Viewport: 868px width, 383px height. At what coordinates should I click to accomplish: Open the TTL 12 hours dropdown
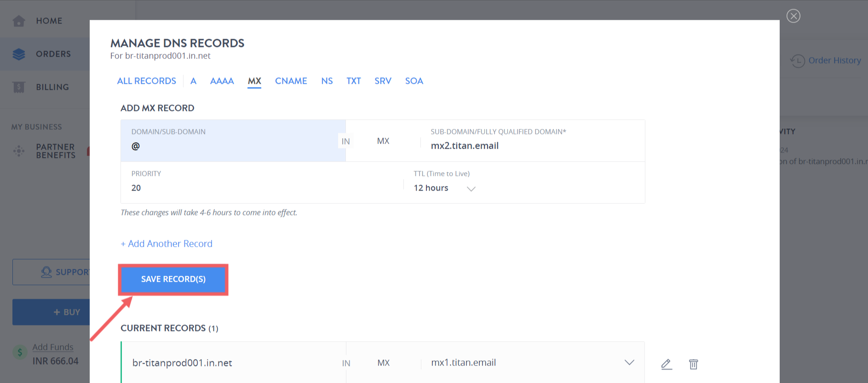444,188
